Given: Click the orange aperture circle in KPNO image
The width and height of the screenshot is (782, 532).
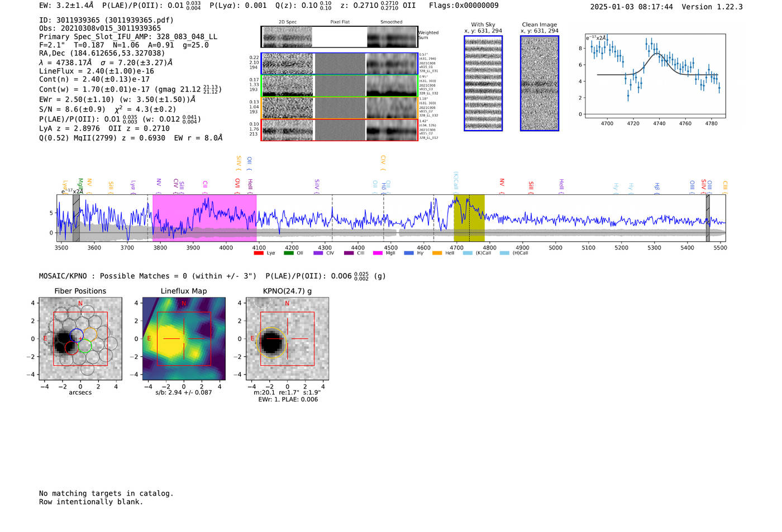Looking at the screenshot, I should point(271,342).
